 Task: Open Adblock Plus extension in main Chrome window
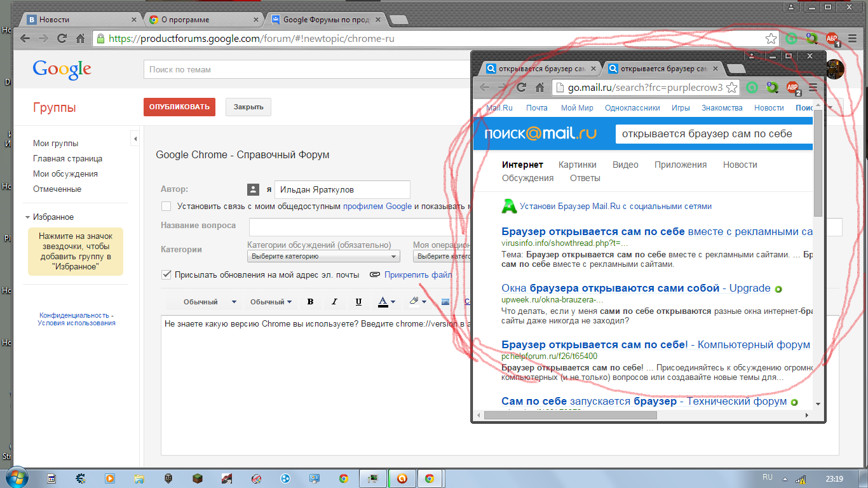click(832, 39)
